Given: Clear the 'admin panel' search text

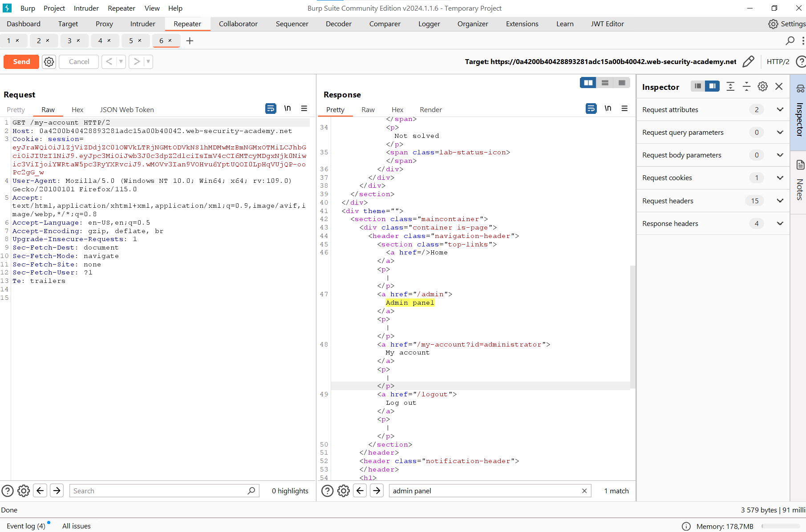Looking at the screenshot, I should click(584, 491).
